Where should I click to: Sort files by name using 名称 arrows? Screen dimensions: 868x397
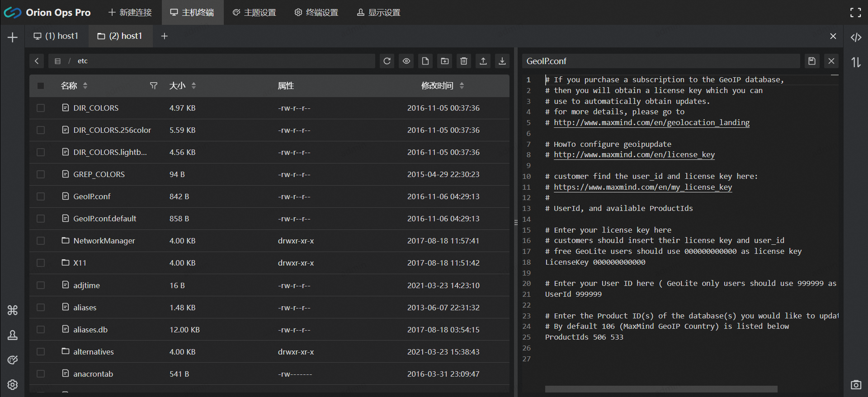85,86
